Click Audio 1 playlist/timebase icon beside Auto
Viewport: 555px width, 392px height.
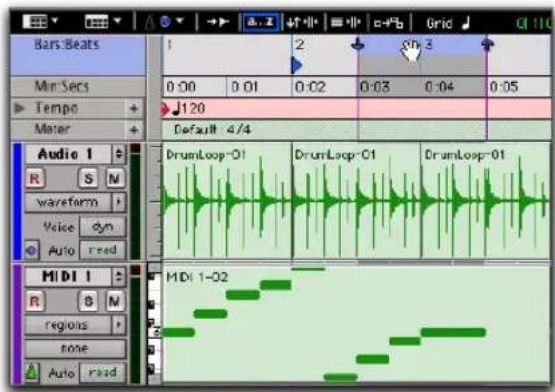tap(32, 250)
